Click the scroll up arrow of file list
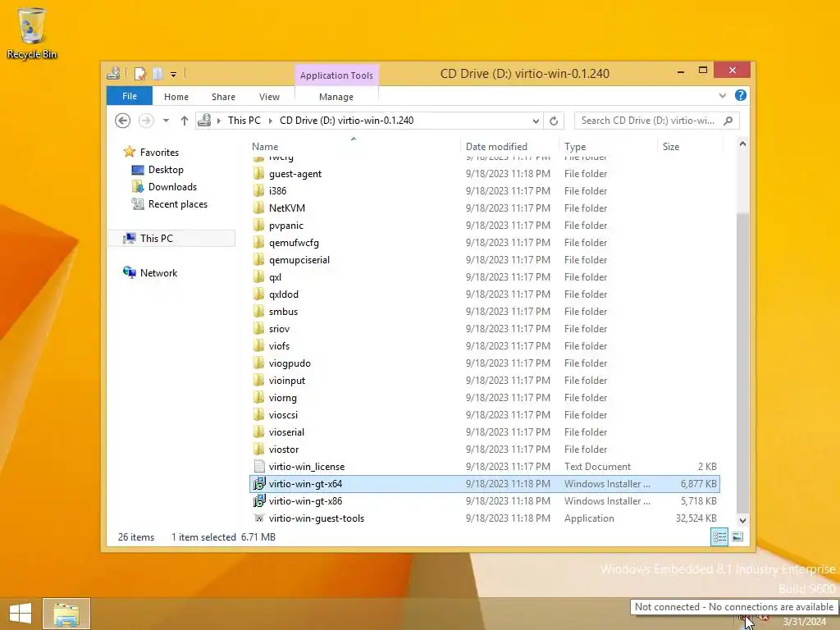 [x=742, y=144]
